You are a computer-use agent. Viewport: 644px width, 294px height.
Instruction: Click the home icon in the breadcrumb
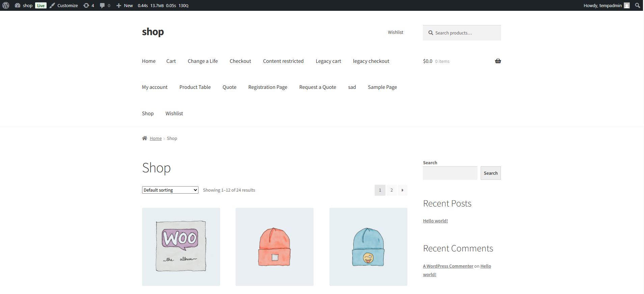click(x=145, y=138)
